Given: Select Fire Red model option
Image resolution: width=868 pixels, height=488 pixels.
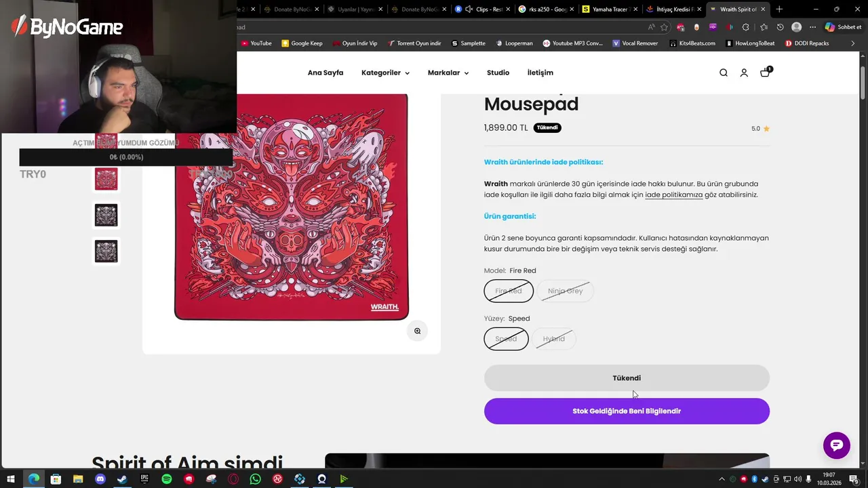Looking at the screenshot, I should click(509, 291).
